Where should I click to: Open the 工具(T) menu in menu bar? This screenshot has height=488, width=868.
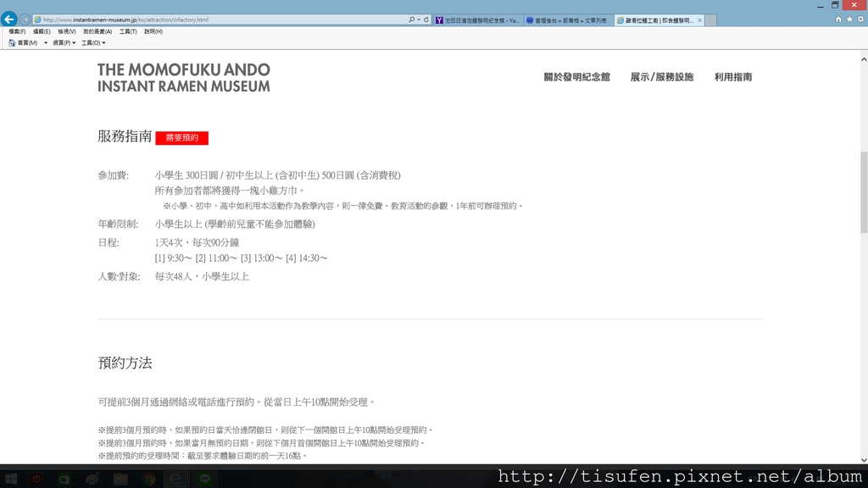[128, 31]
